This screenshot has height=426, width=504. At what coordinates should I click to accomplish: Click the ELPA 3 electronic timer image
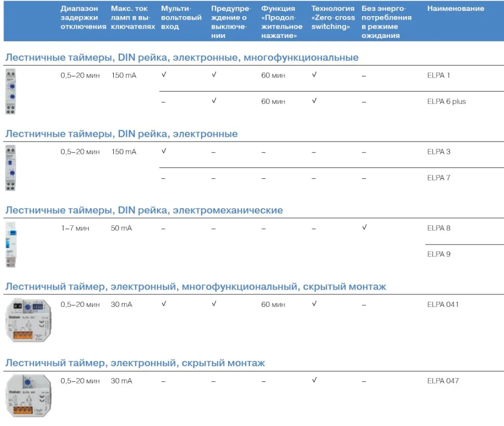point(10,168)
